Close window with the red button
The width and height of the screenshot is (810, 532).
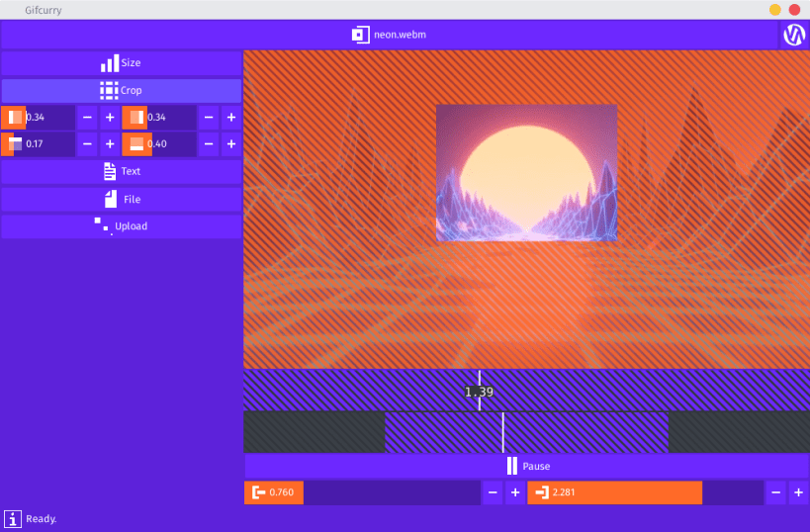click(794, 10)
